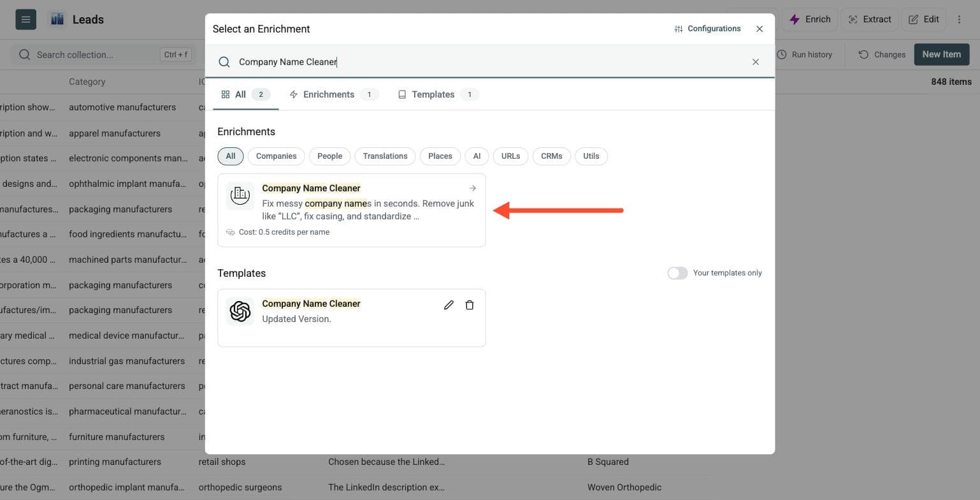The image size is (980, 500).
Task: Filter enrichments by CRMs
Action: point(551,156)
